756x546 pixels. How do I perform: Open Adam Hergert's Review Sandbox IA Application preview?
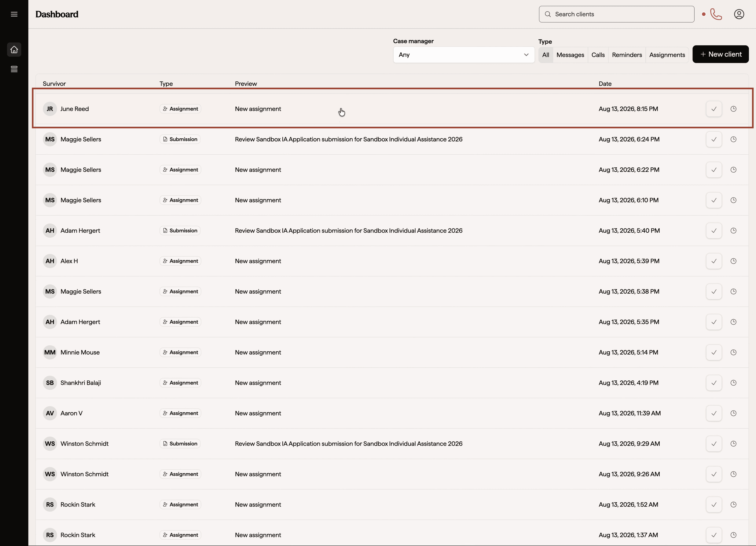(348, 231)
